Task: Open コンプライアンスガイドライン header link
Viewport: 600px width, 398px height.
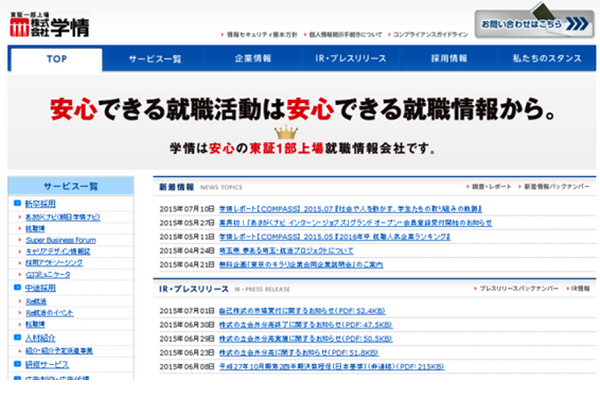Action: pos(430,34)
